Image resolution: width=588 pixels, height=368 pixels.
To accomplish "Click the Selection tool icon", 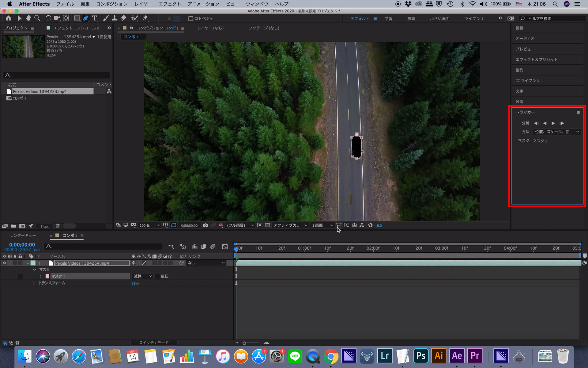I will 19,18.
